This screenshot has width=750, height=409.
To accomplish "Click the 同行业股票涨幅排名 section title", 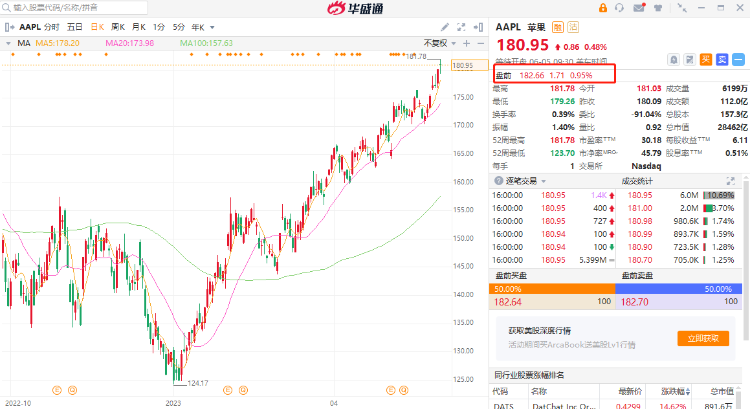I will (x=529, y=375).
